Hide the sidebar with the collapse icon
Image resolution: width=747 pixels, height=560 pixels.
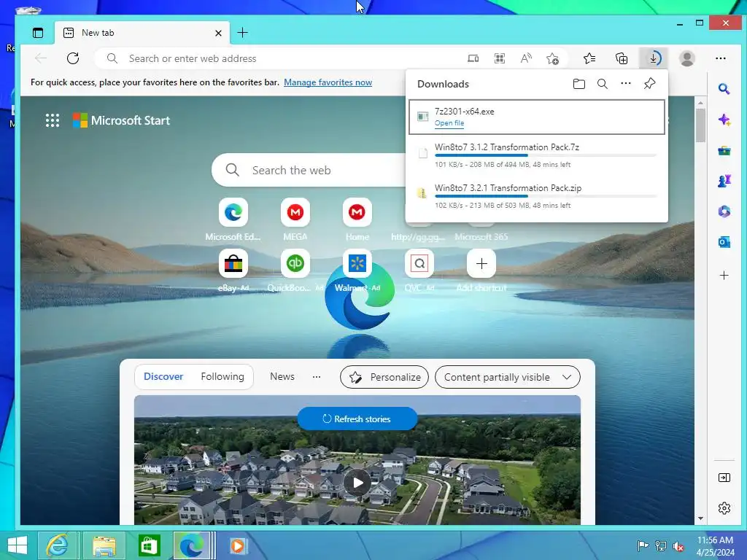[x=724, y=478]
